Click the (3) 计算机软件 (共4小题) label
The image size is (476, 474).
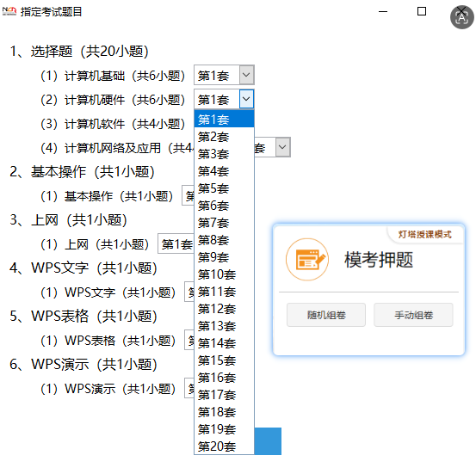coord(113,124)
